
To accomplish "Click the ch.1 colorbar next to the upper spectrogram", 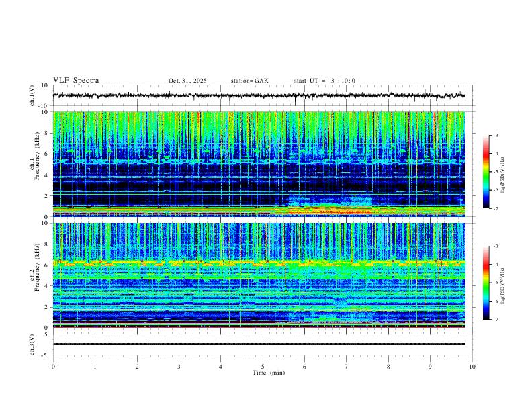I will pos(486,171).
